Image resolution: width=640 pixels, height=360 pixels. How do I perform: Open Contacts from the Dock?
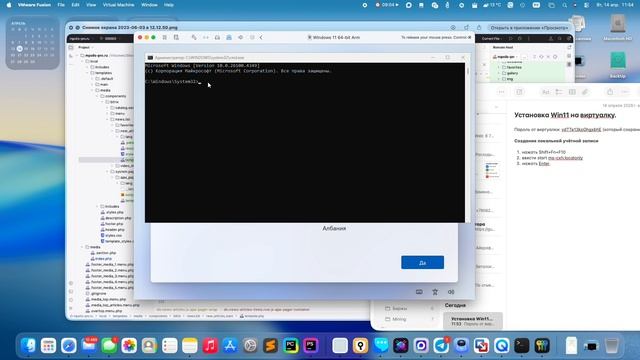tap(149, 346)
